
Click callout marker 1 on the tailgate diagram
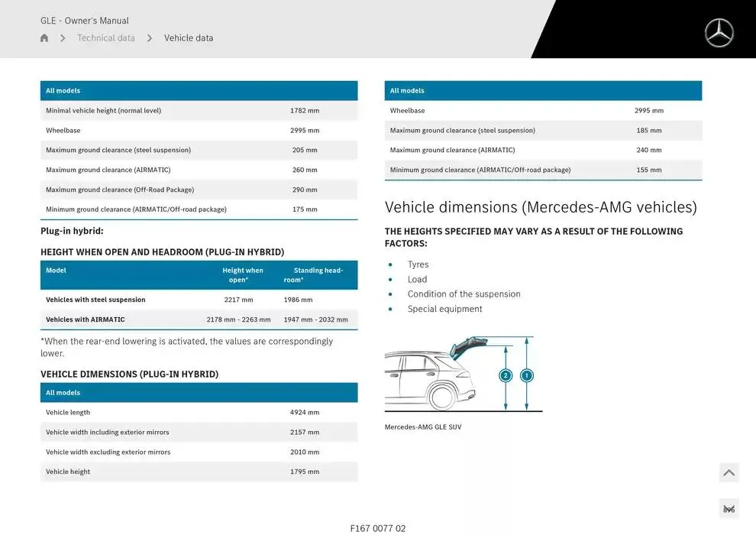(x=526, y=375)
